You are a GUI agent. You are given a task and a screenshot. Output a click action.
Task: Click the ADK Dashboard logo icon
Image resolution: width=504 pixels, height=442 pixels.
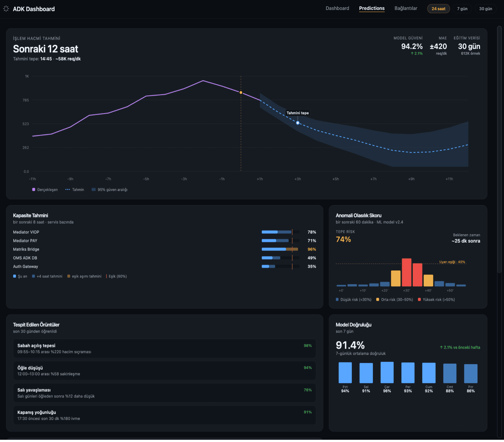[6, 9]
